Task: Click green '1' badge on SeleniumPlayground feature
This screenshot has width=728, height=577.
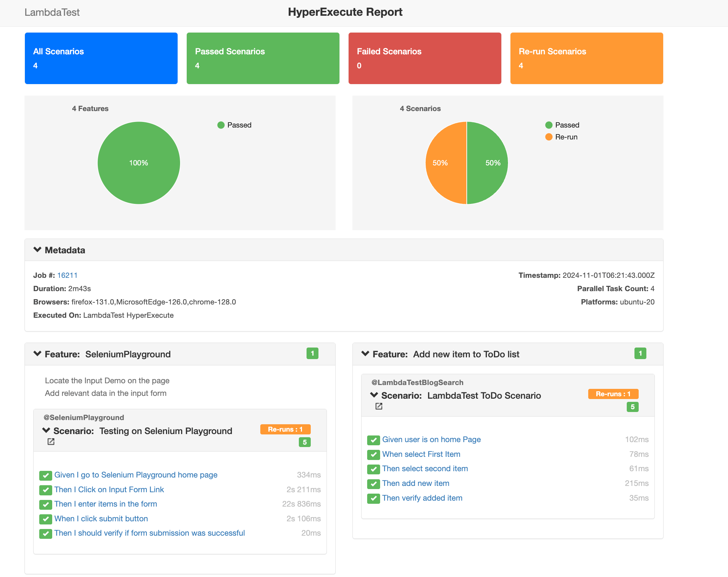Action: pyautogui.click(x=312, y=353)
